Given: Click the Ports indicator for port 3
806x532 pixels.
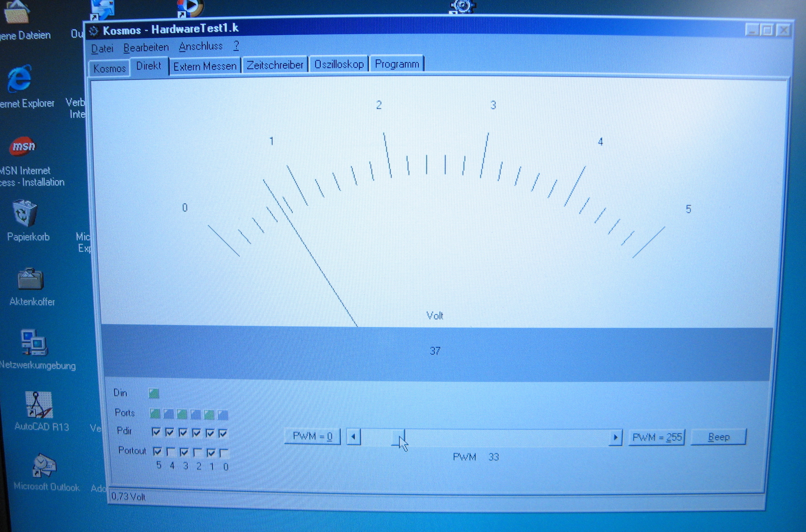Looking at the screenshot, I should [x=182, y=415].
